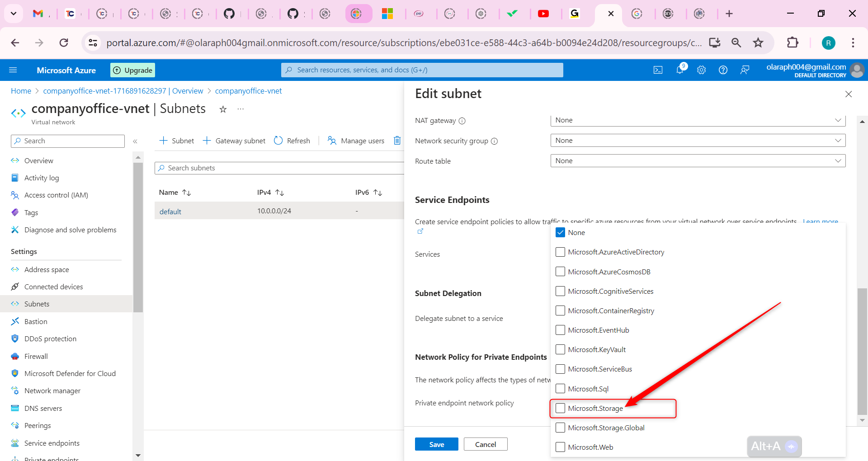This screenshot has width=868, height=461.
Task: Enable the Microsoft.KeyVault checkbox
Action: pos(561,349)
